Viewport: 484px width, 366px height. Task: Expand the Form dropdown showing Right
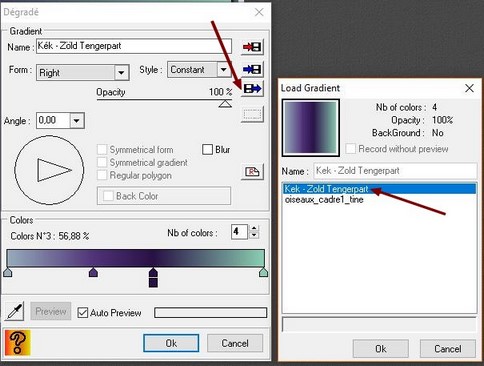[x=121, y=72]
